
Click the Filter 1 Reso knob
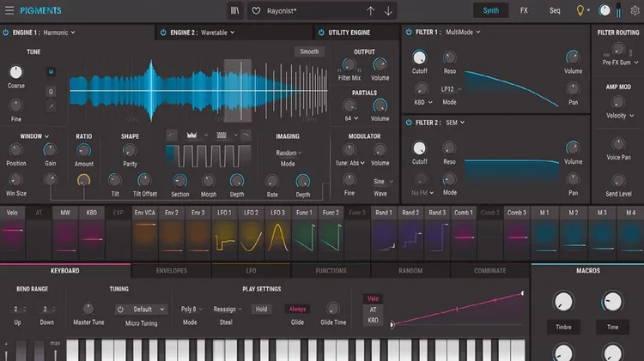pyautogui.click(x=449, y=57)
